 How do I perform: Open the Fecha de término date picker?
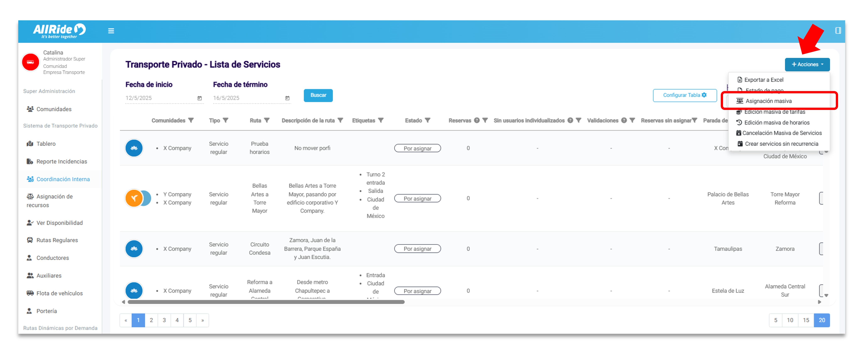(x=287, y=98)
